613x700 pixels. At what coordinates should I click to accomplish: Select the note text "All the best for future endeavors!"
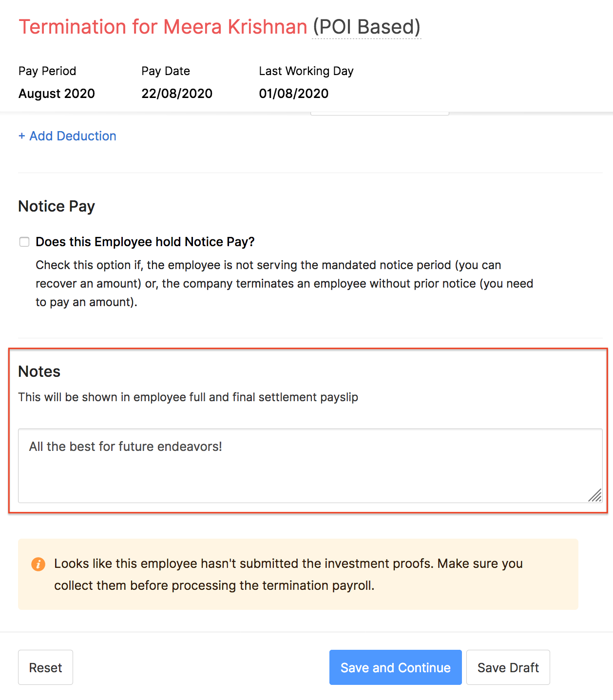click(125, 446)
